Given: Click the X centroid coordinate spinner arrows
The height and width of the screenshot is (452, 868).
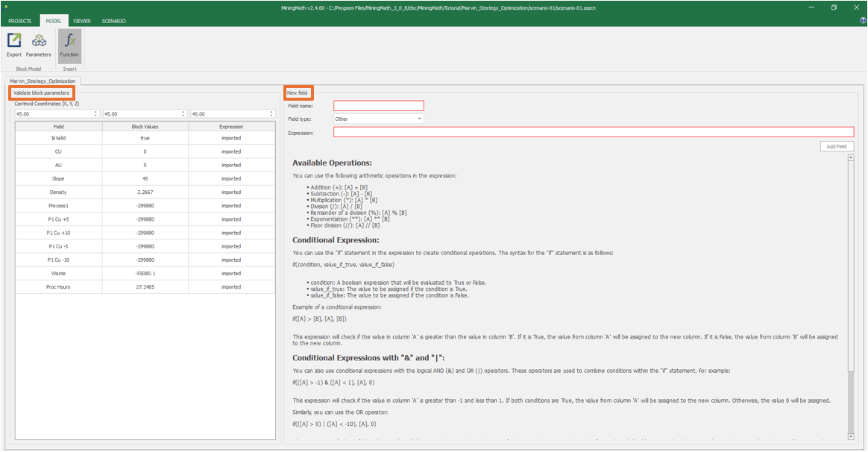Looking at the screenshot, I should [96, 114].
